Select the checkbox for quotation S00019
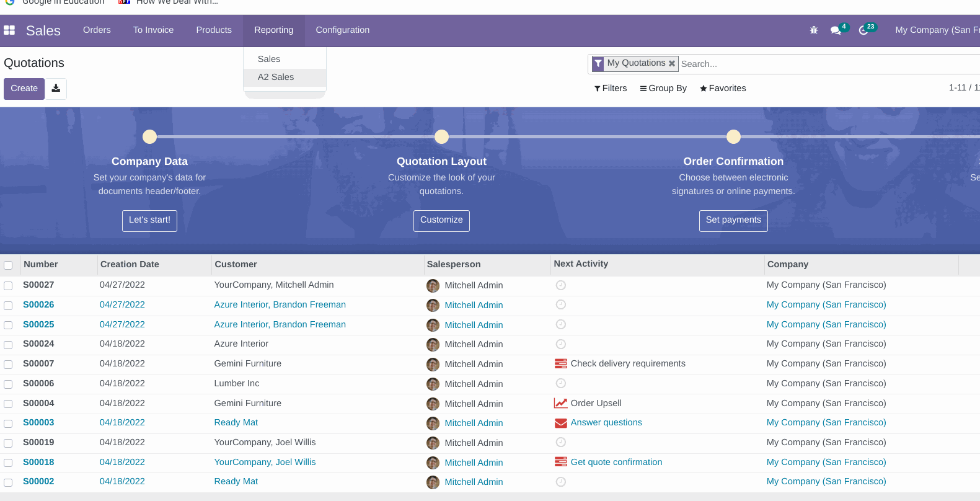Viewport: 980px width, 501px height. (x=8, y=443)
